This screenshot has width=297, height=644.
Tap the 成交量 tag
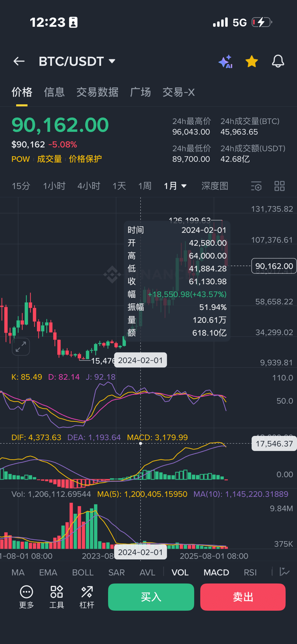click(x=49, y=159)
